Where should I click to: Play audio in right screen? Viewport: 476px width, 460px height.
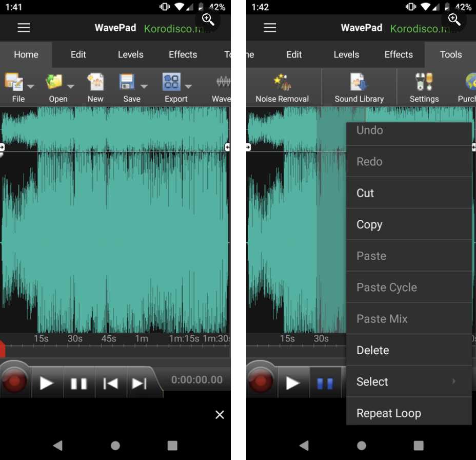tap(293, 383)
